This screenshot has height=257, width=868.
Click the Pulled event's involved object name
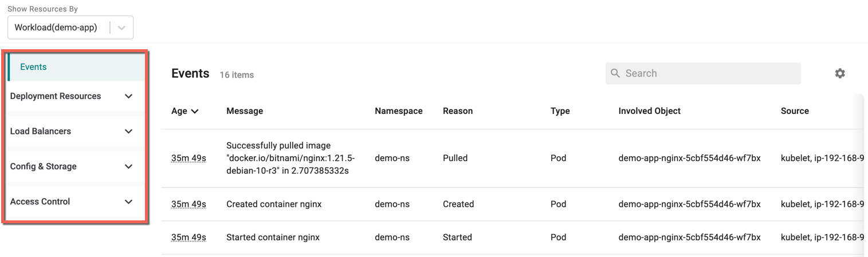click(x=690, y=158)
